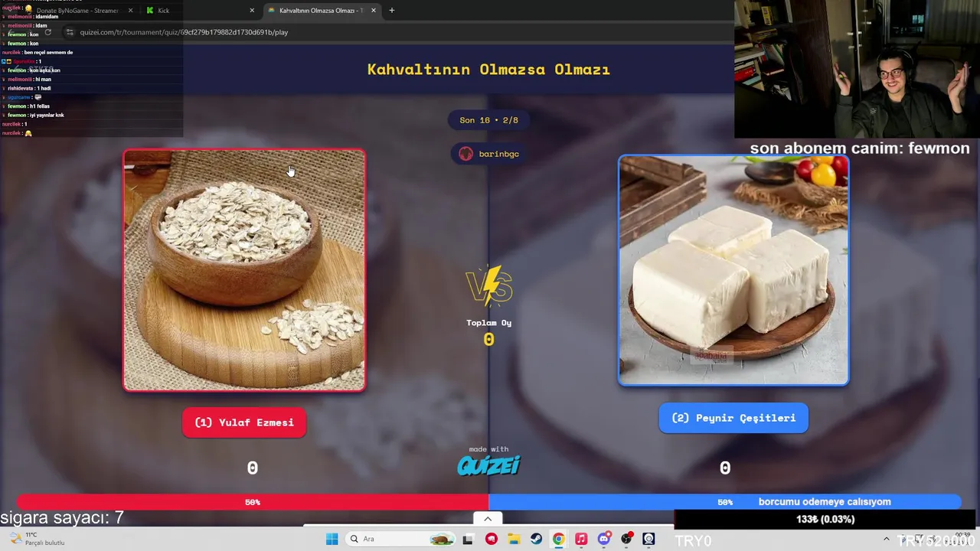This screenshot has width=980, height=551.
Task: Click the VS lightning emblem
Action: click(488, 285)
